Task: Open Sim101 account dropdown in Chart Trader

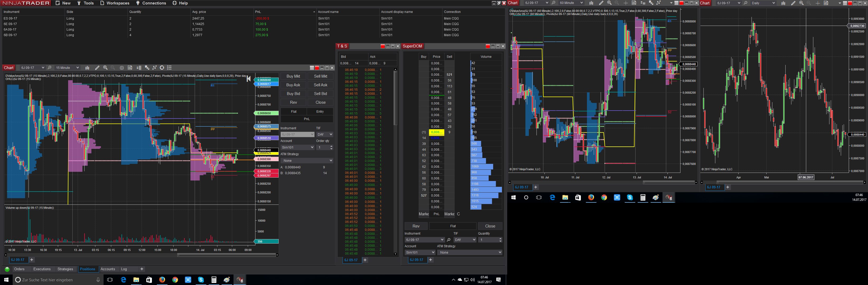Action: pos(297,147)
